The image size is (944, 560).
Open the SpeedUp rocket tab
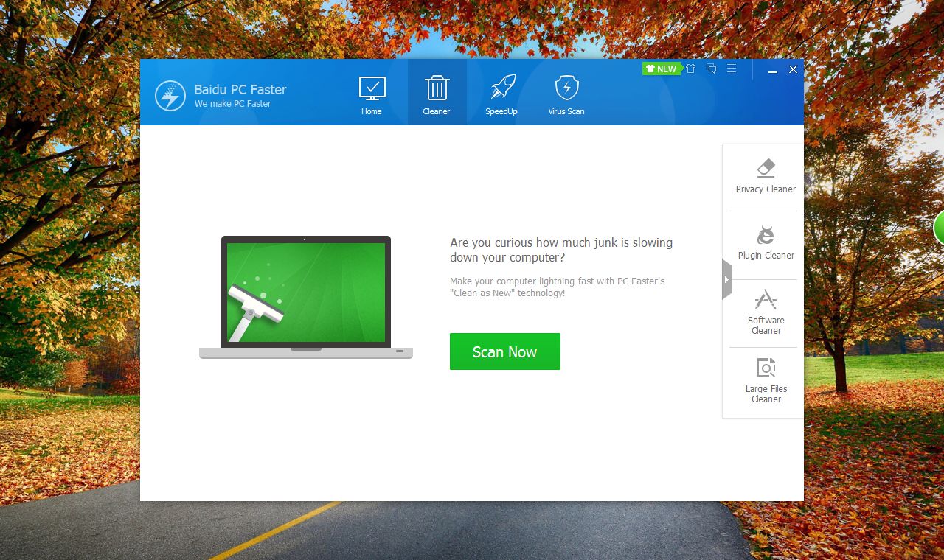coord(502,94)
